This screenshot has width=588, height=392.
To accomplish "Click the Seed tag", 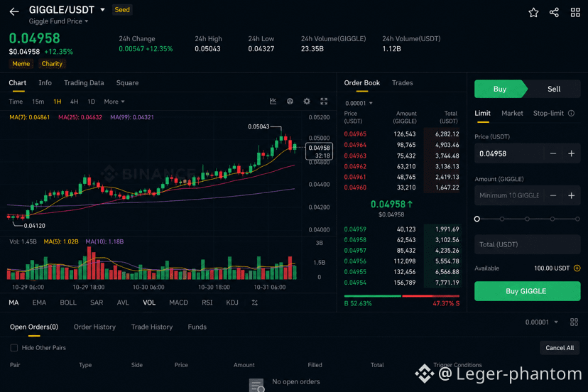I will pos(122,10).
